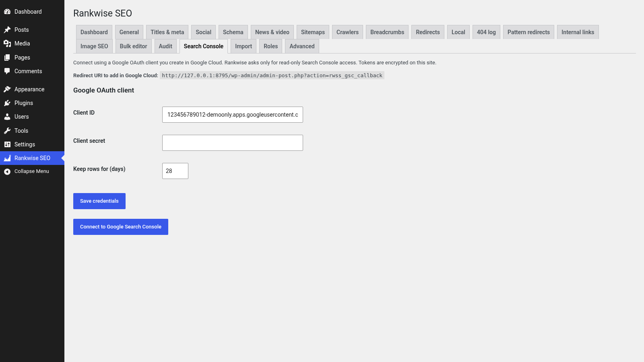Click the Rankwise SEO chart icon

[x=7, y=158]
